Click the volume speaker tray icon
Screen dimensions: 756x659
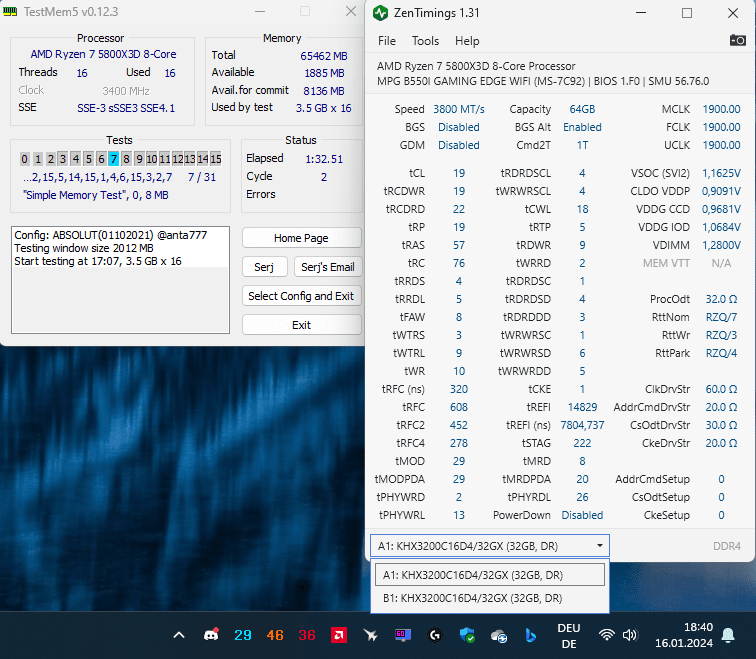[630, 635]
